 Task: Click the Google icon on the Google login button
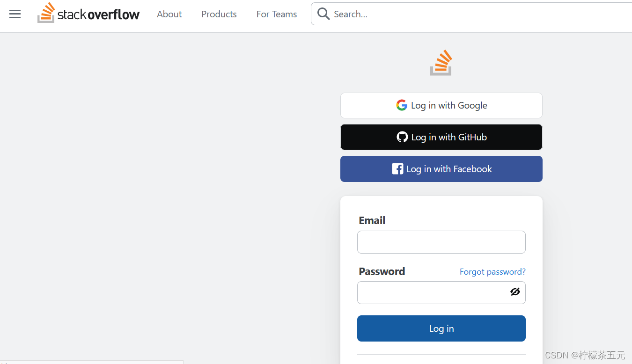tap(402, 105)
